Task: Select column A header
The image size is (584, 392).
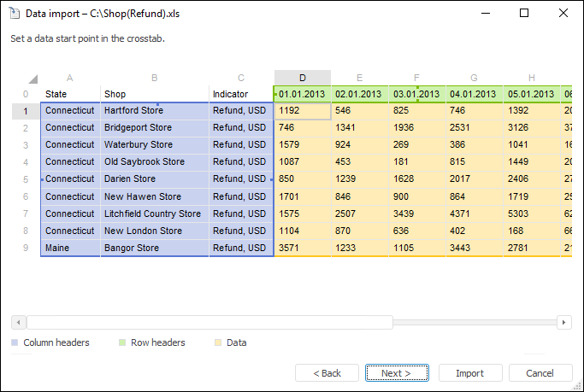Action: (x=69, y=78)
